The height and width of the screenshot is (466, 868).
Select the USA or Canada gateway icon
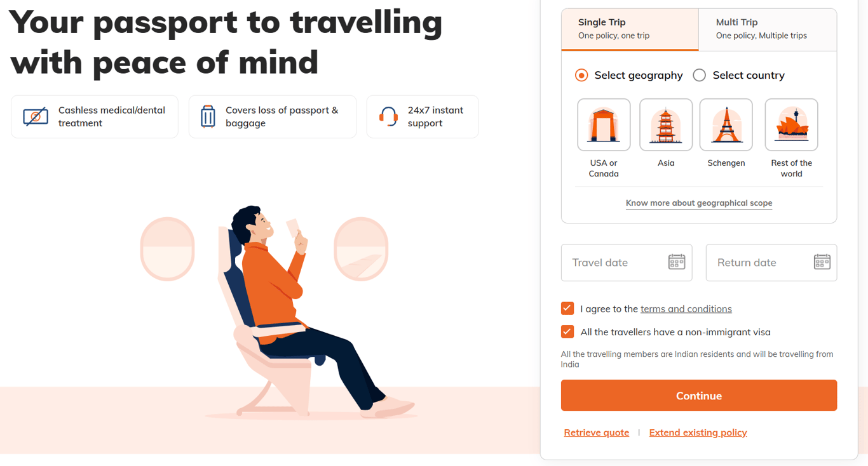(x=604, y=124)
